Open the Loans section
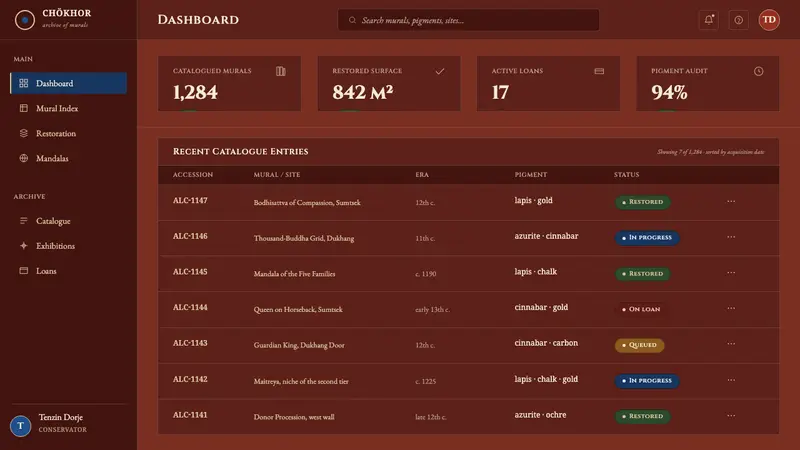This screenshot has width=800, height=450. pyautogui.click(x=68, y=271)
